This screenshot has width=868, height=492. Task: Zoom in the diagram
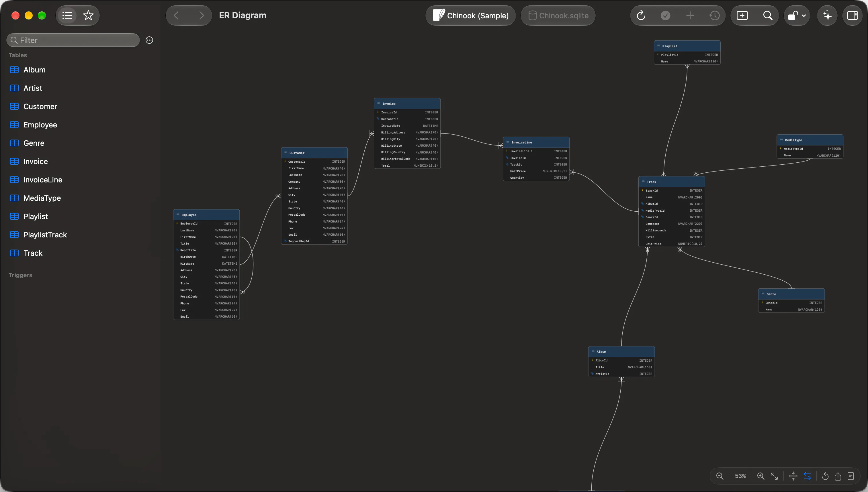point(761,476)
